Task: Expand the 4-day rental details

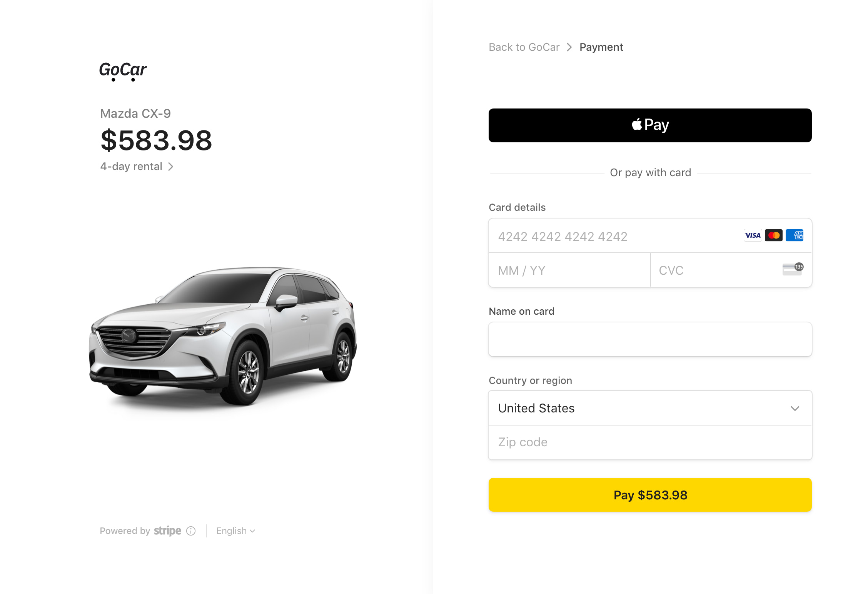Action: [137, 167]
